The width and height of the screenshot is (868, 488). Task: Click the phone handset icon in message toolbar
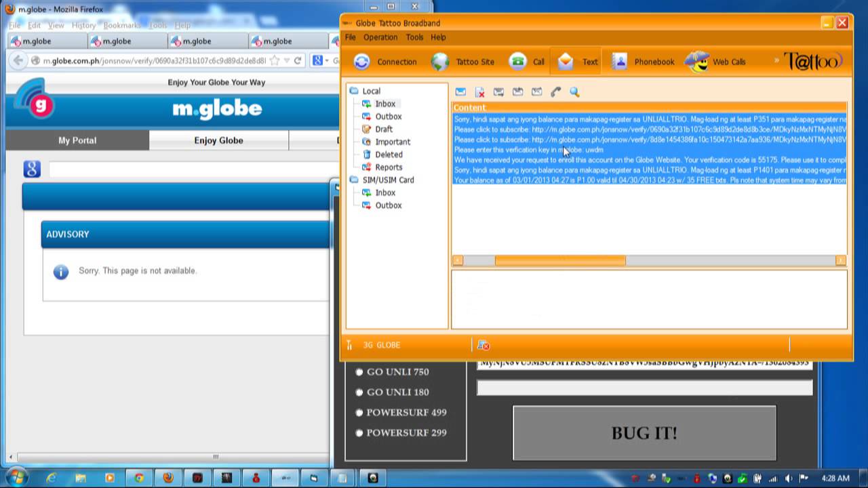(x=555, y=91)
